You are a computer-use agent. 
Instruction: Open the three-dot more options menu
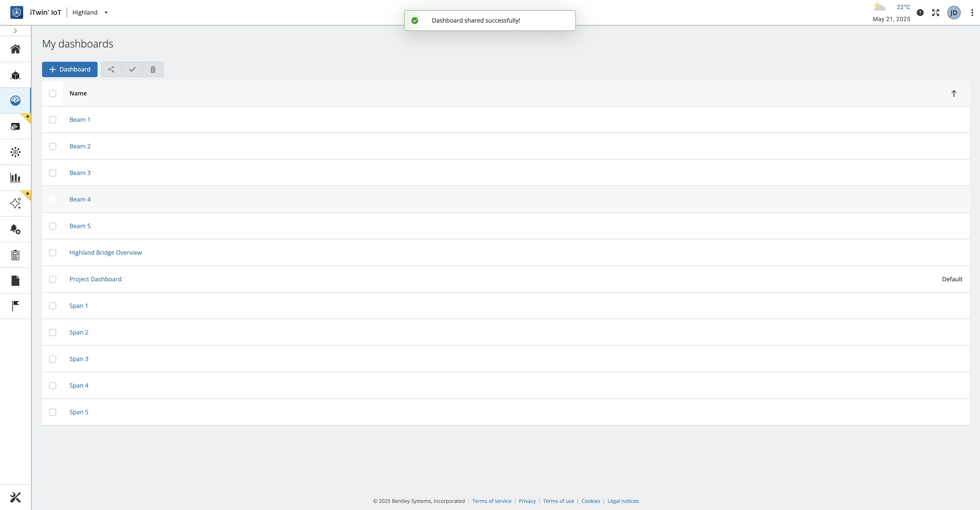972,13
